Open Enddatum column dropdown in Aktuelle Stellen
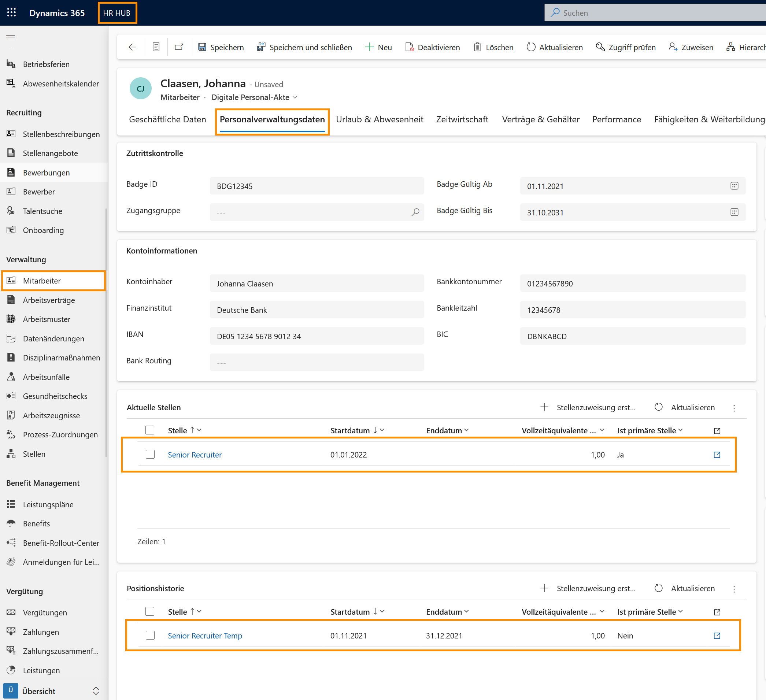 [x=467, y=430]
